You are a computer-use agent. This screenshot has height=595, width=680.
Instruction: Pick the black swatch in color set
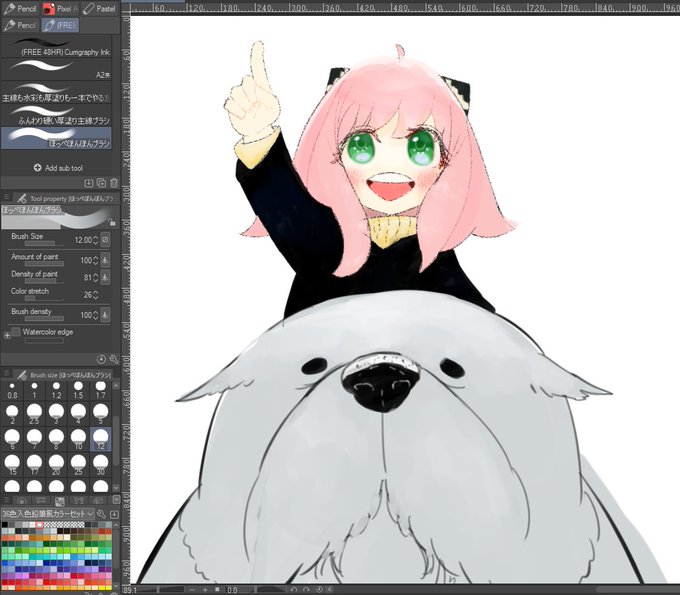(x=4, y=525)
